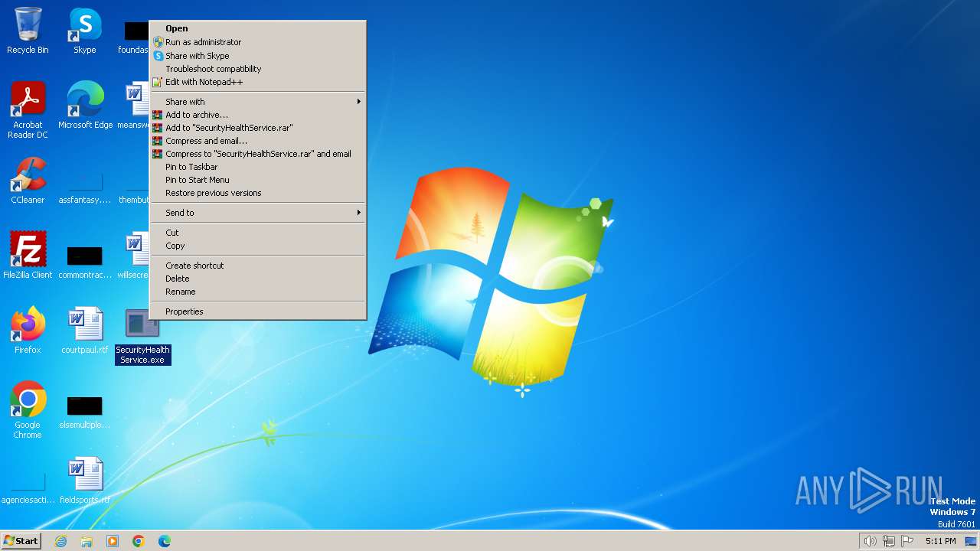Open the Recycle Bin desktop icon

click(x=28, y=31)
